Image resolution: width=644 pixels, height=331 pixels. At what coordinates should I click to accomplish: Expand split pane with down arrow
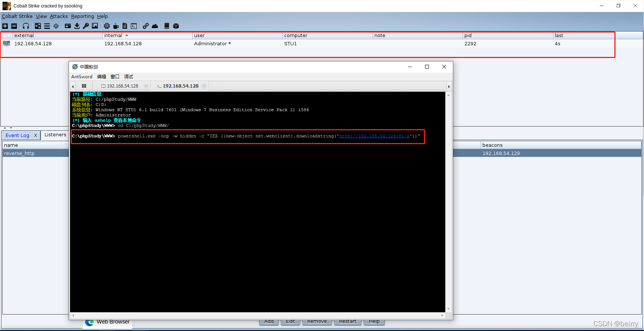(x=11, y=128)
